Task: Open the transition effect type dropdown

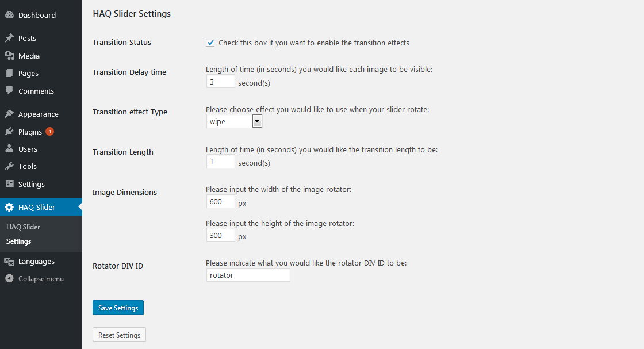Action: (x=234, y=121)
